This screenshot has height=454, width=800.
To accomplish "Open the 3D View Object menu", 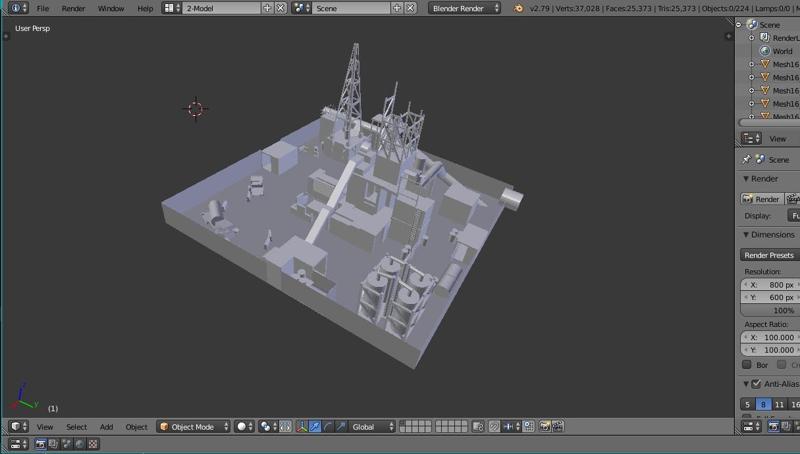I will (136, 426).
